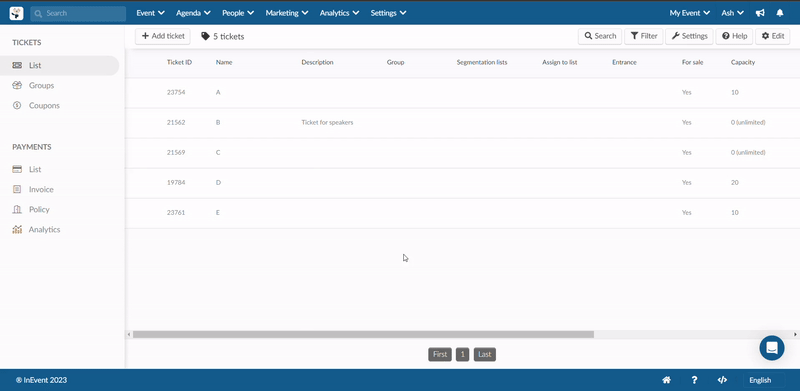Image resolution: width=800 pixels, height=391 pixels.
Task: Click the For sale column header
Action: [692, 62]
